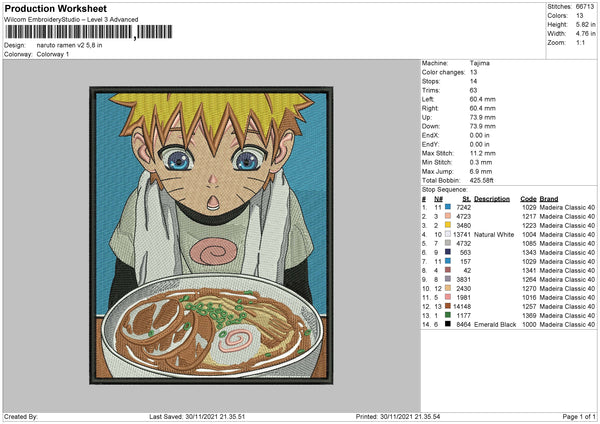Click the 'Production Worksheet' title

[x=55, y=8]
